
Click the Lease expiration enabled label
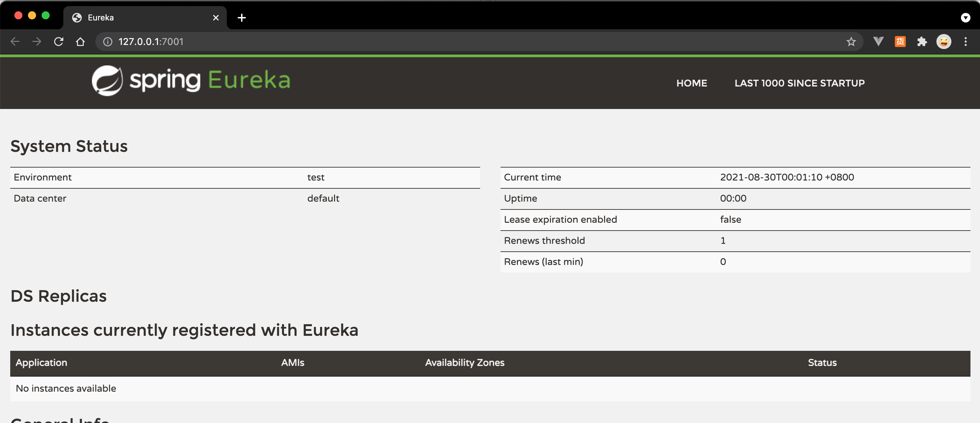click(560, 219)
